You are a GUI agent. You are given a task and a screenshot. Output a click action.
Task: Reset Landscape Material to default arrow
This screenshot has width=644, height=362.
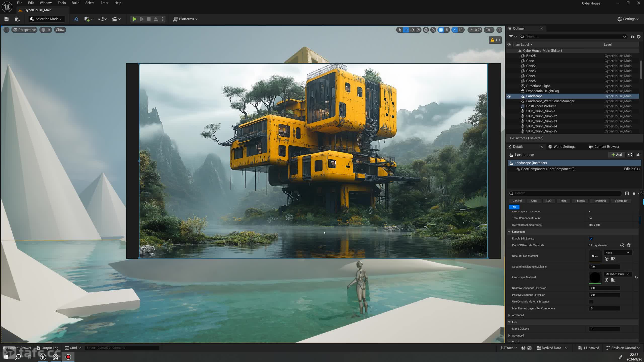(636, 277)
